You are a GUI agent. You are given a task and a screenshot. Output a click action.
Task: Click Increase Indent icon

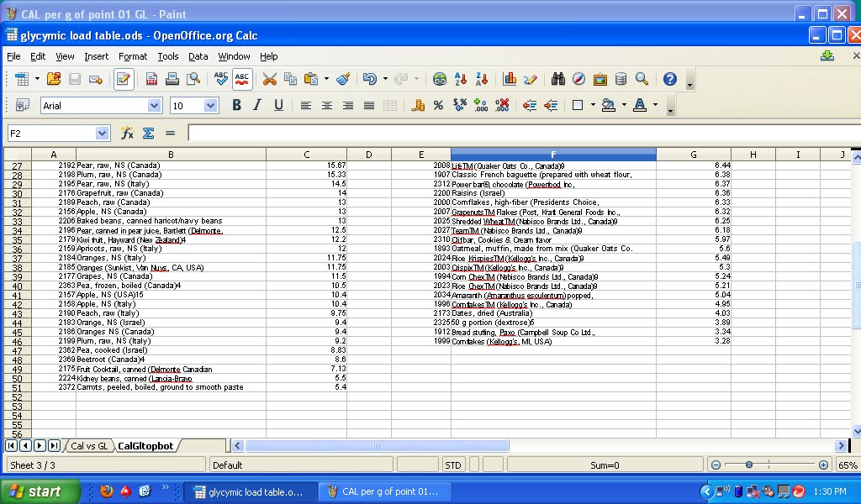pyautogui.click(x=550, y=105)
